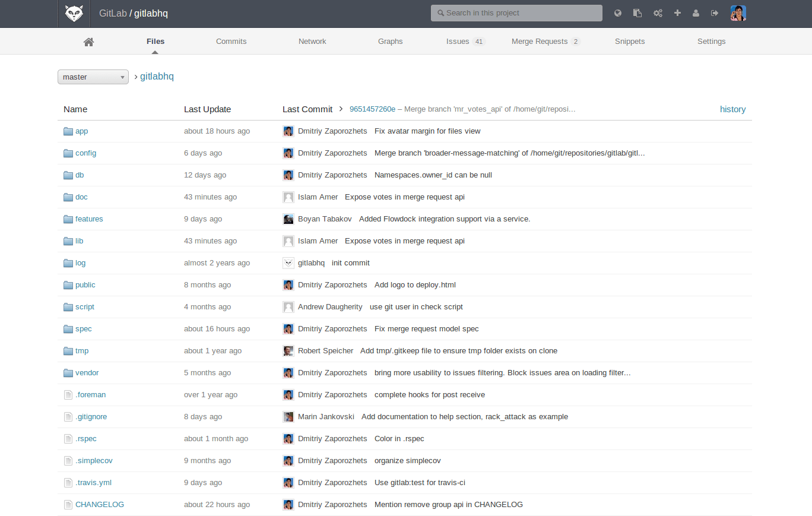The height and width of the screenshot is (516, 812).
Task: Click 'Marin Jankovski' author name
Action: point(326,417)
